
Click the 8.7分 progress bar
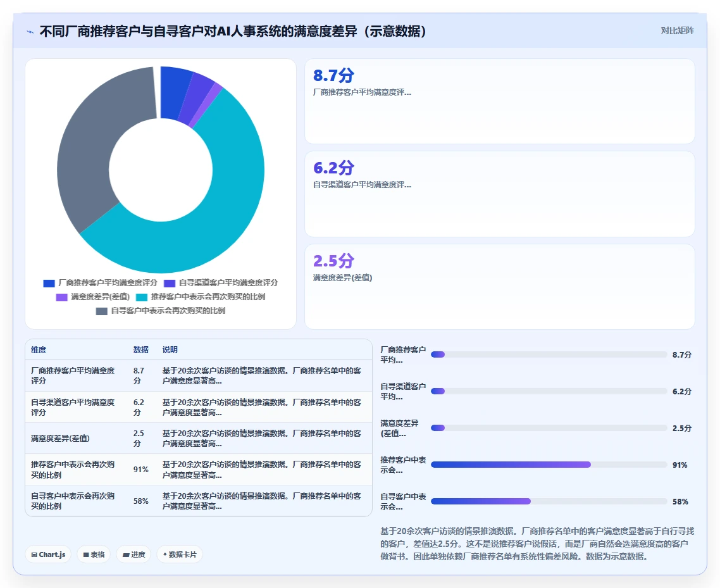(x=549, y=354)
